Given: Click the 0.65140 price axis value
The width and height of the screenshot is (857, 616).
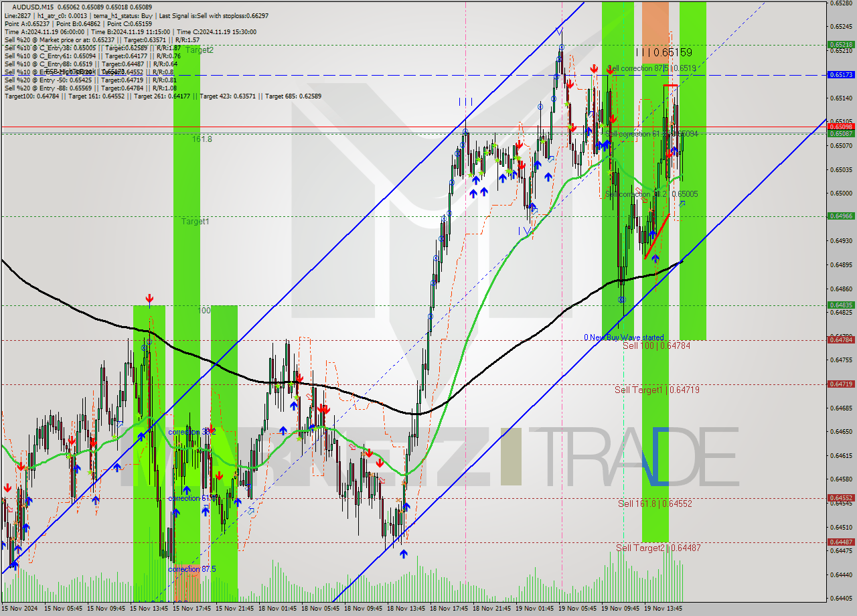Looking at the screenshot, I should tap(840, 98).
